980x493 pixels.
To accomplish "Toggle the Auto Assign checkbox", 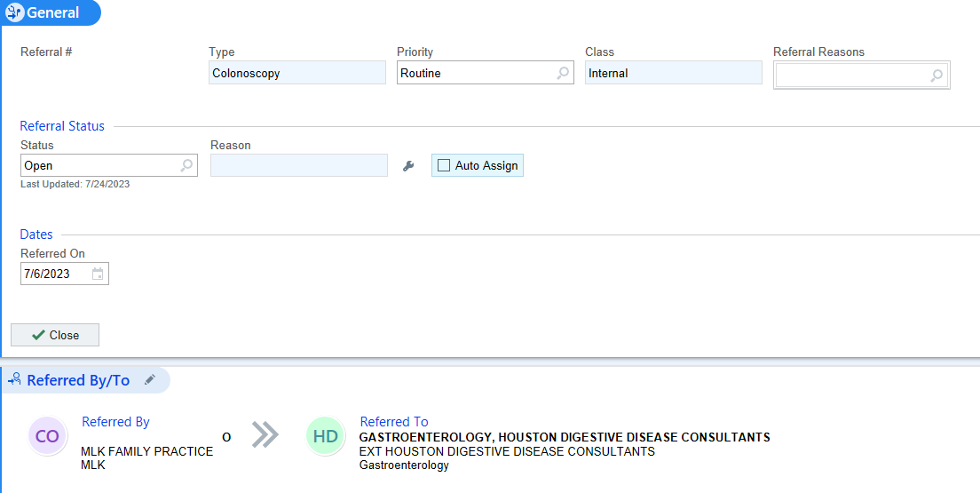I will [444, 166].
